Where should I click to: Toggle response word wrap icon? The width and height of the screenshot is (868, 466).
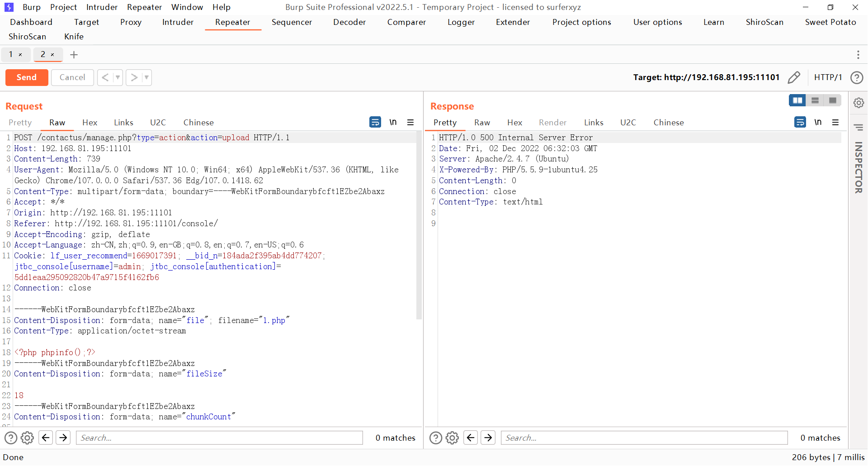click(x=800, y=122)
